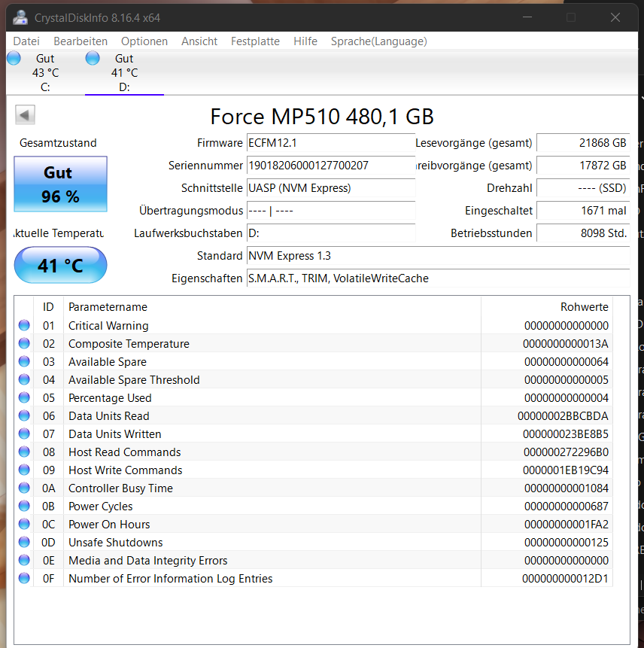Click the Eigenschaften field with S.M.A.R.T., TRIM
This screenshot has height=648, width=644.
point(439,278)
